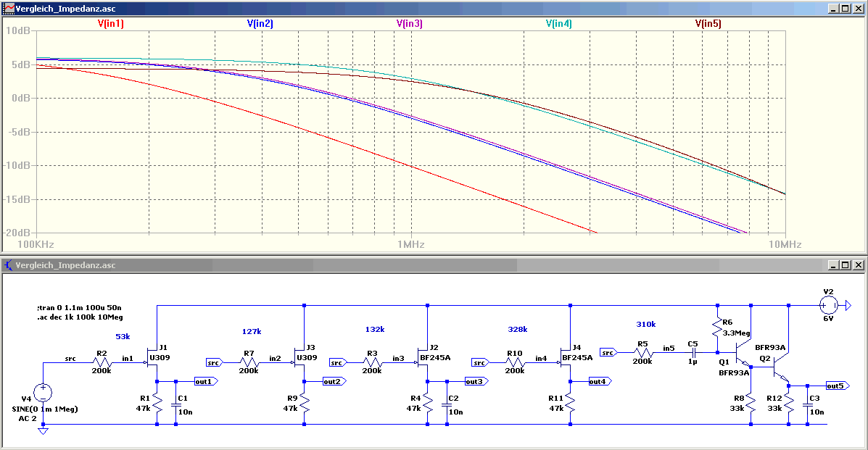Select the V(in5) trace label
Image resolution: width=868 pixels, height=450 pixels.
pyautogui.click(x=708, y=24)
